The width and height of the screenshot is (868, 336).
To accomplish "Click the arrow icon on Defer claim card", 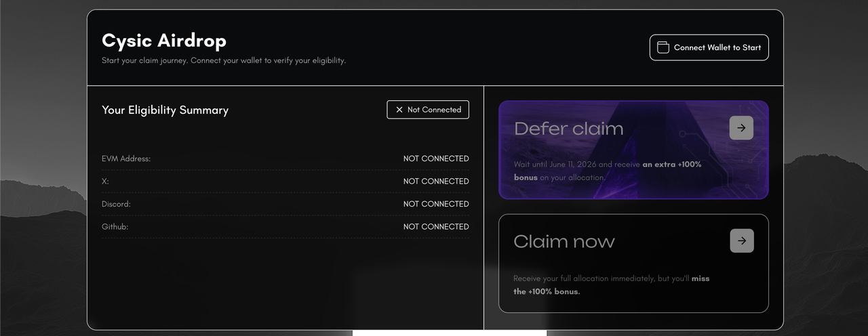I will pos(741,128).
